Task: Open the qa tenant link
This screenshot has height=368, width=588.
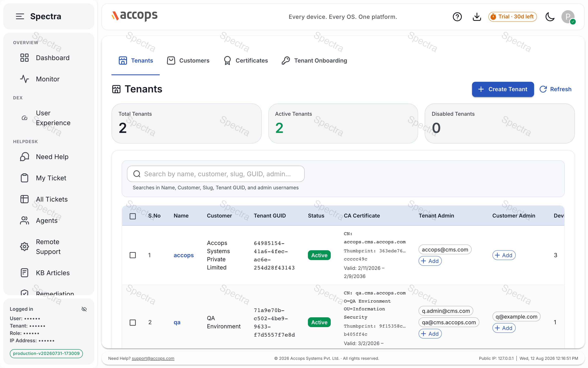Action: tap(177, 322)
